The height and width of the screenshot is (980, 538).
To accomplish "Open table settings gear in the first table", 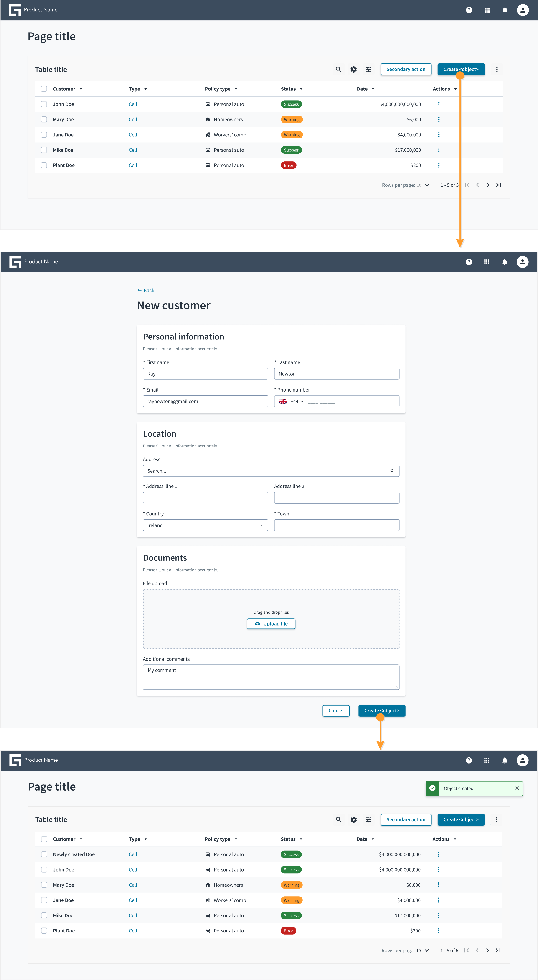I will (x=353, y=69).
